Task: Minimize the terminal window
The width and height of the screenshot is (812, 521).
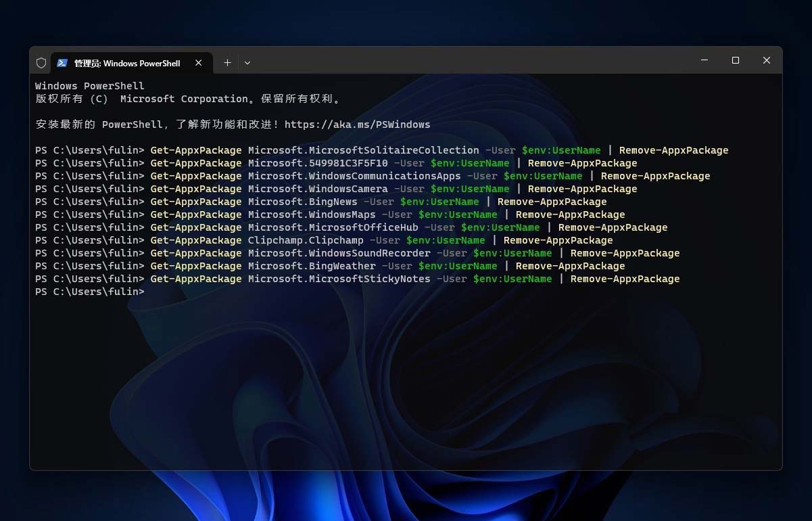Action: (x=704, y=60)
